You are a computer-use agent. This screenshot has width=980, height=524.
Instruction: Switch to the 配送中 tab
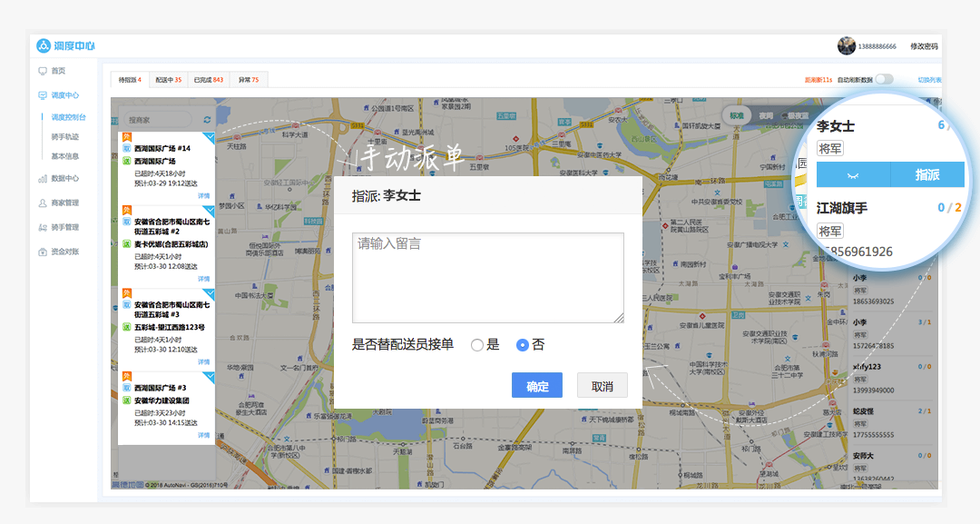(167, 80)
